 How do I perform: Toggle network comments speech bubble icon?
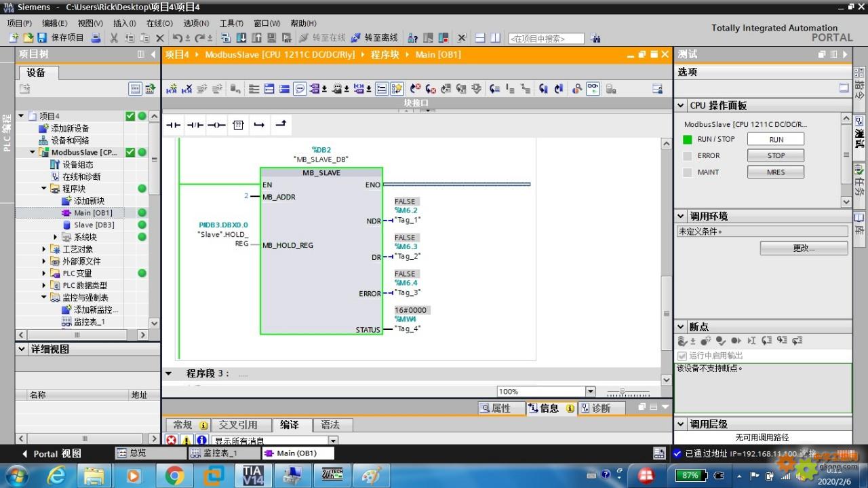[x=300, y=89]
